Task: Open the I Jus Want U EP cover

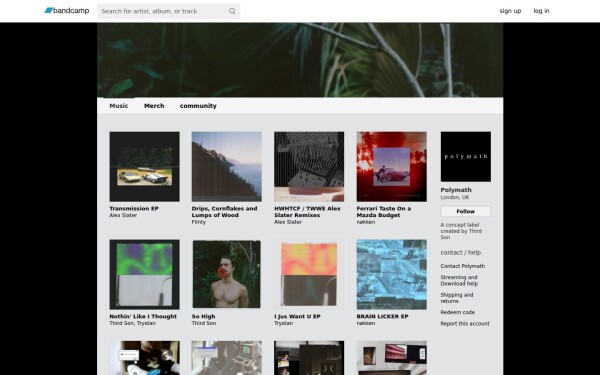Action: tap(309, 274)
